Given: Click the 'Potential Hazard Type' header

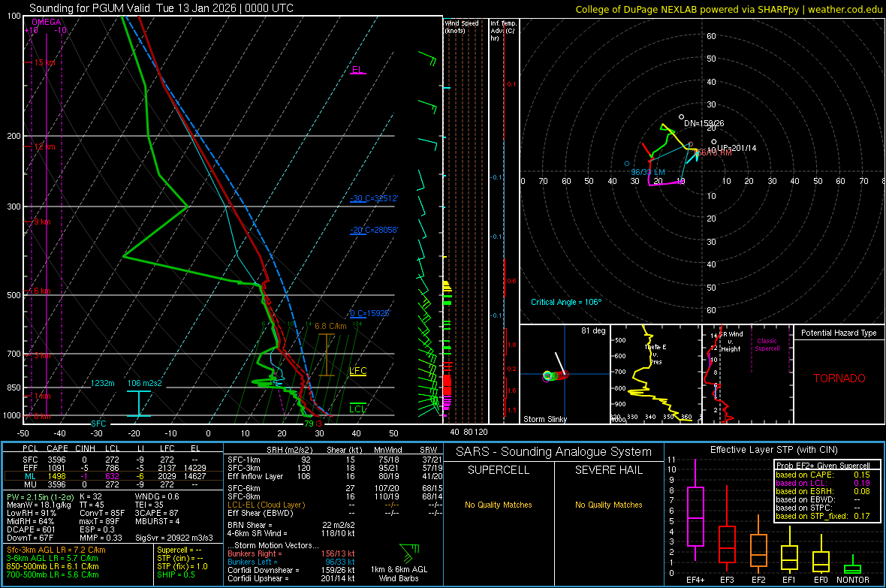Looking at the screenshot, I should coord(839,333).
